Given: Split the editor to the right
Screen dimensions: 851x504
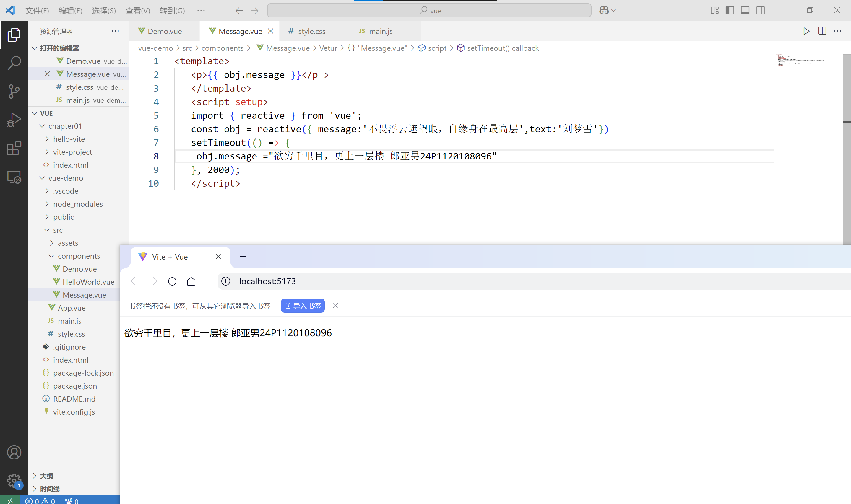Looking at the screenshot, I should [822, 31].
